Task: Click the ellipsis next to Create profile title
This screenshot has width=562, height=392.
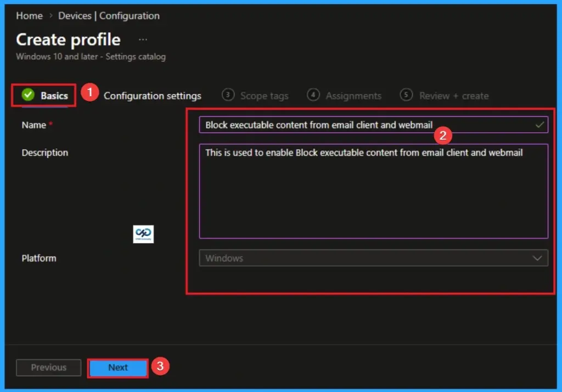Action: [x=142, y=38]
